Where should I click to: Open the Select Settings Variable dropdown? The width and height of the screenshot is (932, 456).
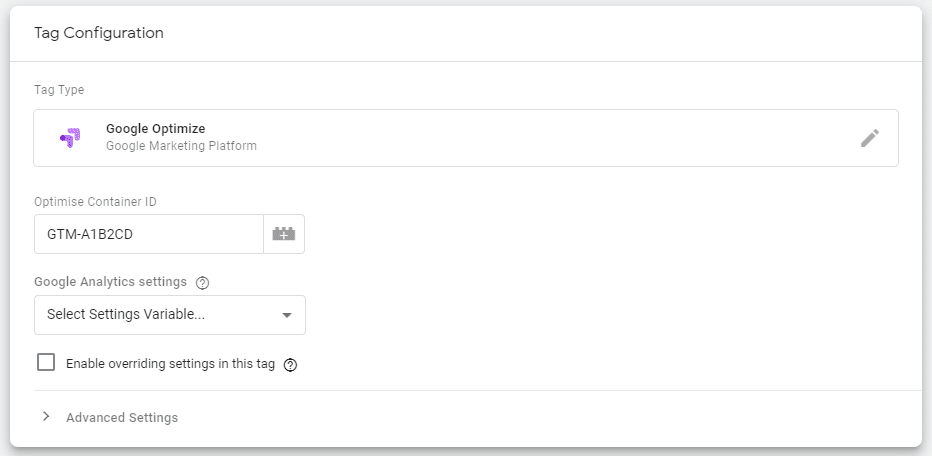[170, 315]
